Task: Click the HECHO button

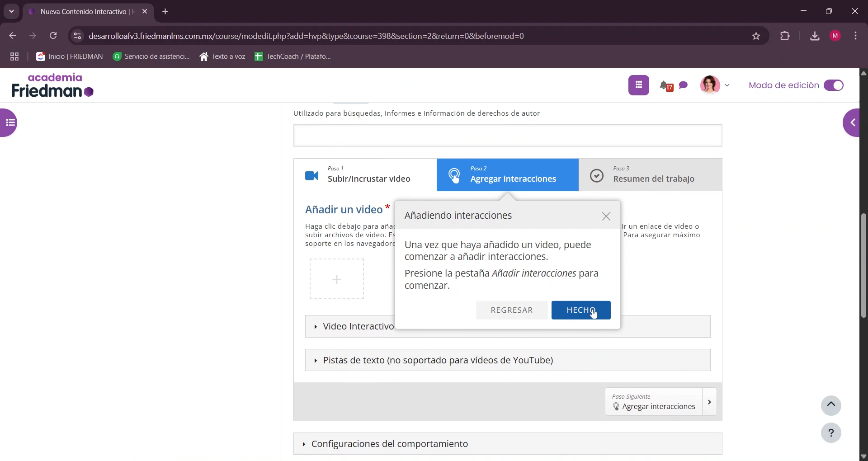Action: tap(581, 310)
